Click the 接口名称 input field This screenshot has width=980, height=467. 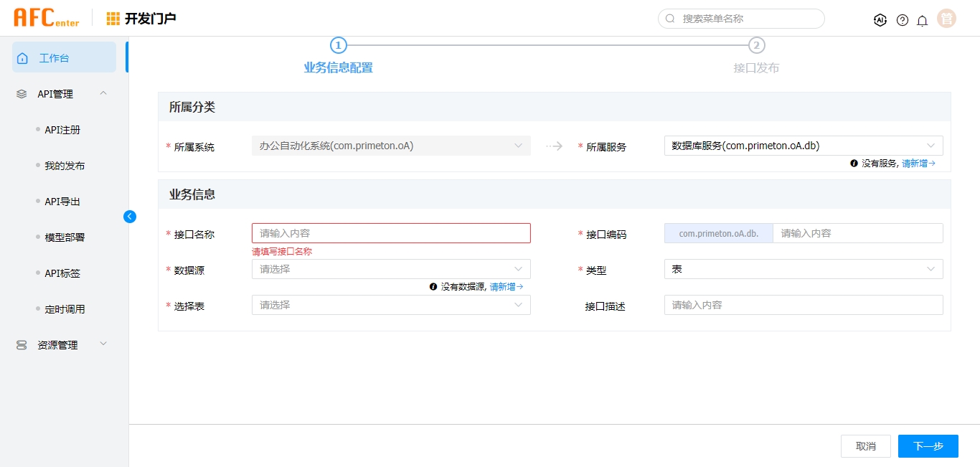coord(390,233)
